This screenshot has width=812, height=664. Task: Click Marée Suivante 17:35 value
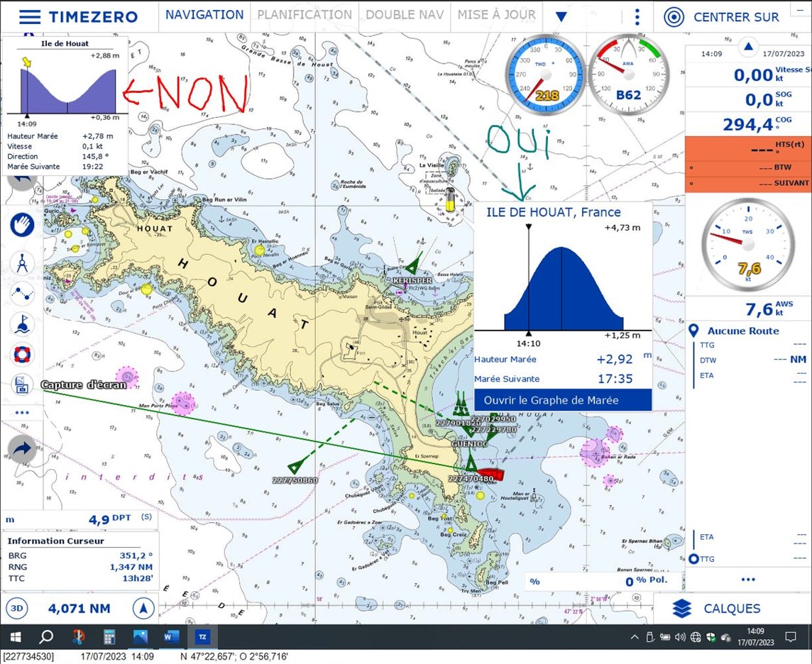[x=615, y=379]
